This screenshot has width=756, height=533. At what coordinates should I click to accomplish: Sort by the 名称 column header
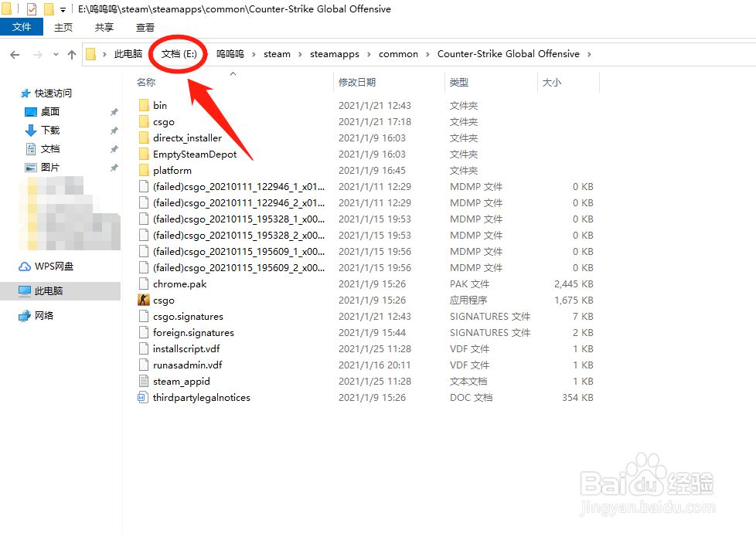click(146, 83)
